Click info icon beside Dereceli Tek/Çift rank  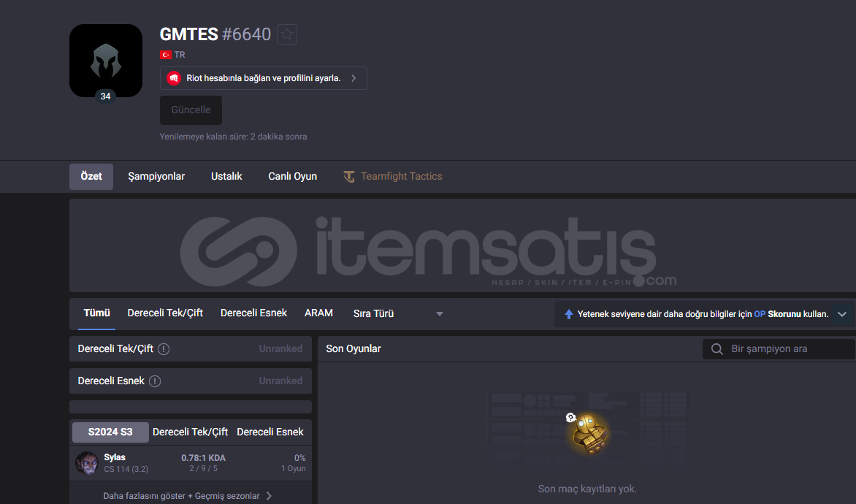[x=163, y=349]
